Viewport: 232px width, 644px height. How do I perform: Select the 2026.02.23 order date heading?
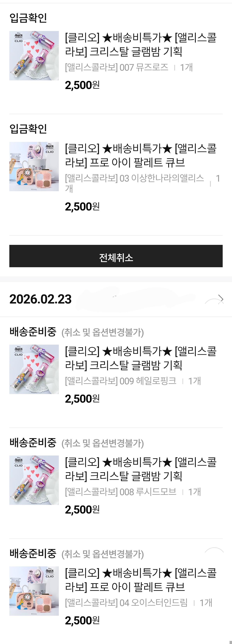pos(41,299)
